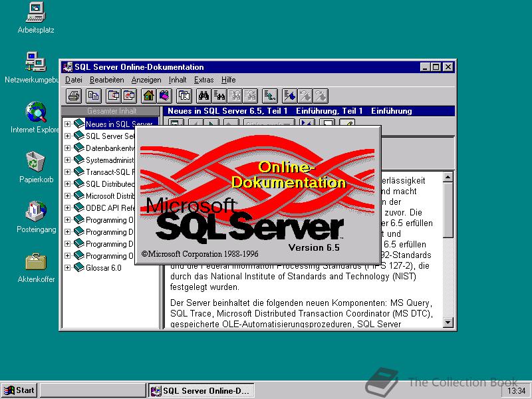This screenshot has width=532, height=399.
Task: Select the 'Systemadminist' tree label
Action: click(110, 160)
